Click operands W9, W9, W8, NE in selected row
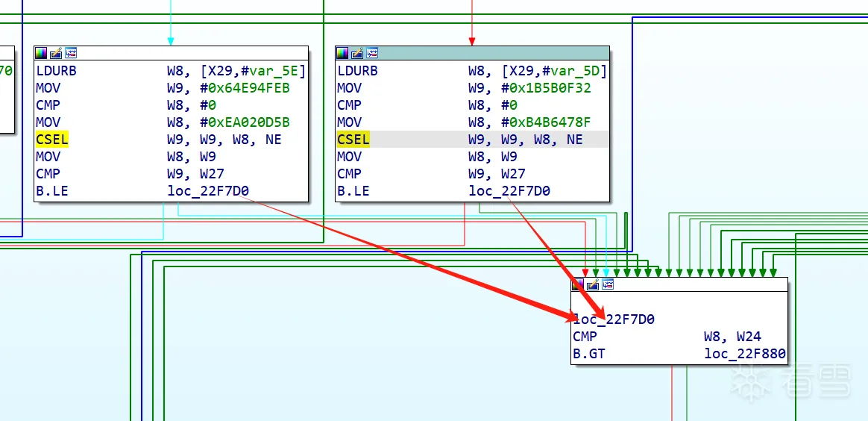Screen dimensions: 868x421 click(x=526, y=140)
